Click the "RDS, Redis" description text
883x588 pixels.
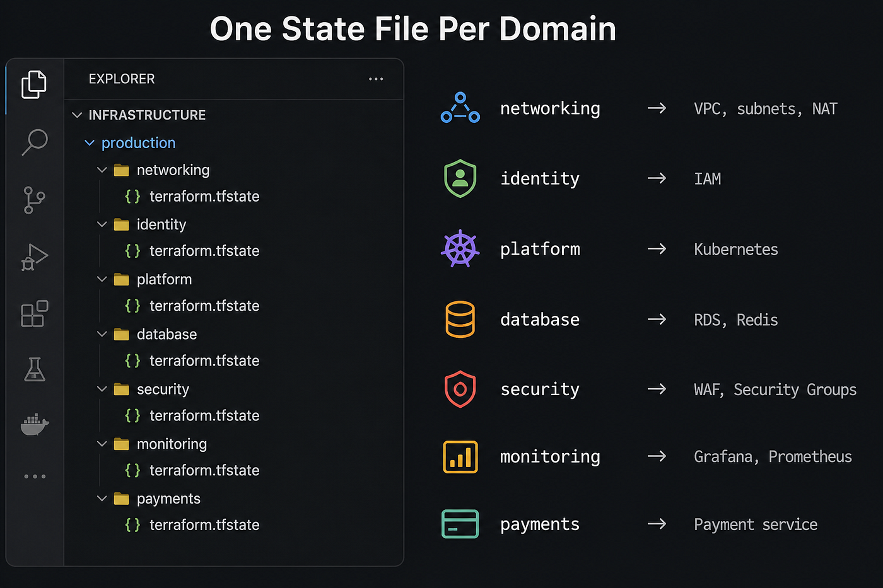click(x=736, y=320)
